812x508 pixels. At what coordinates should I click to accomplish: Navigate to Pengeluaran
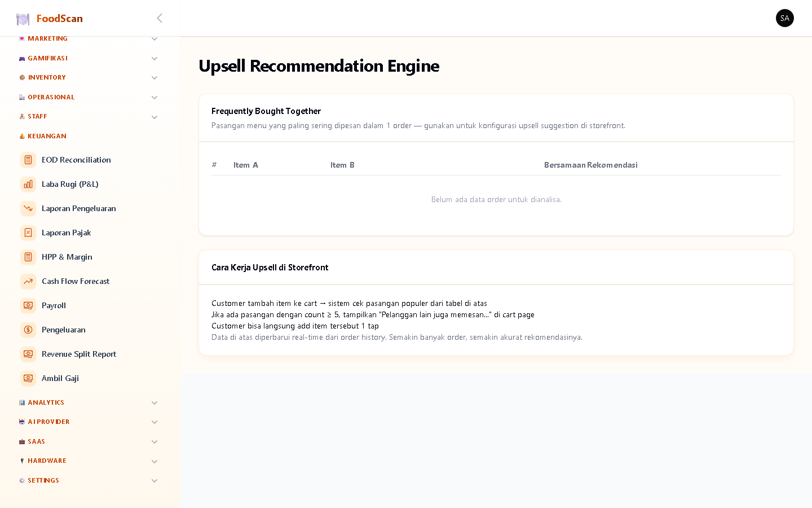click(x=90, y=330)
